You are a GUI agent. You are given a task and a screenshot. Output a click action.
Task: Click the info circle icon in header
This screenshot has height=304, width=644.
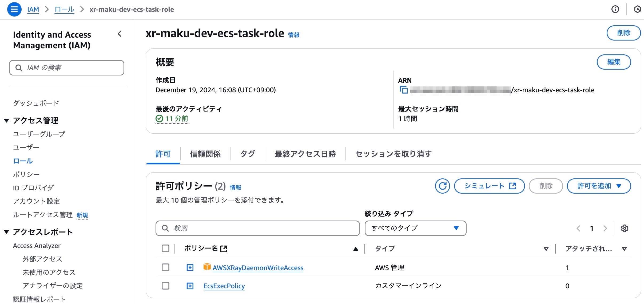coord(615,9)
